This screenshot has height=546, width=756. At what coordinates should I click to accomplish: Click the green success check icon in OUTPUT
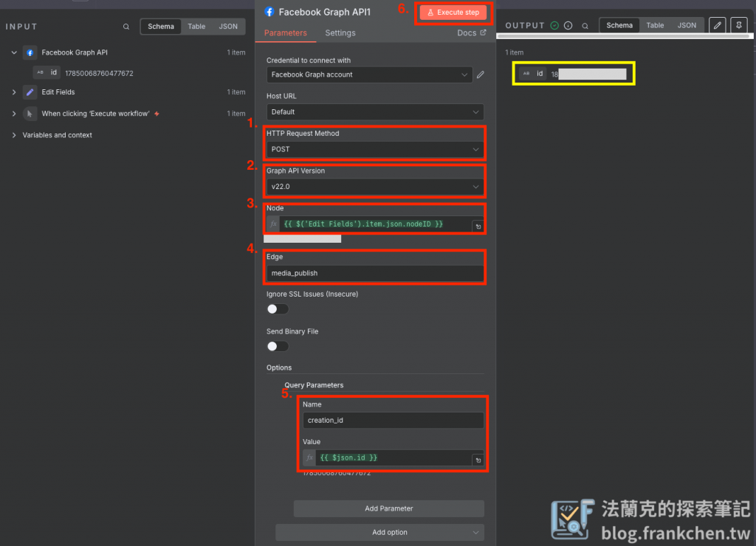pos(554,26)
